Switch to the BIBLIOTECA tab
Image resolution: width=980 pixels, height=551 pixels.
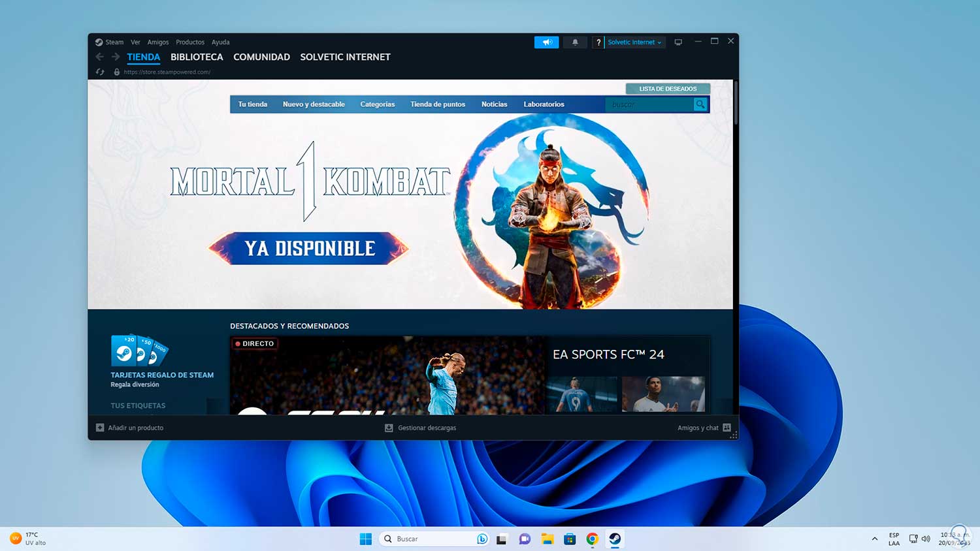pos(197,57)
